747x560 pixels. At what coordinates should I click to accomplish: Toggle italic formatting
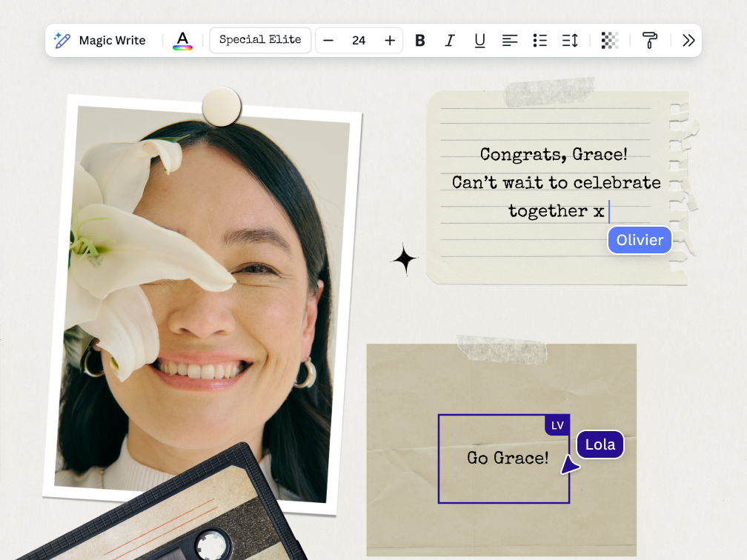pos(450,40)
